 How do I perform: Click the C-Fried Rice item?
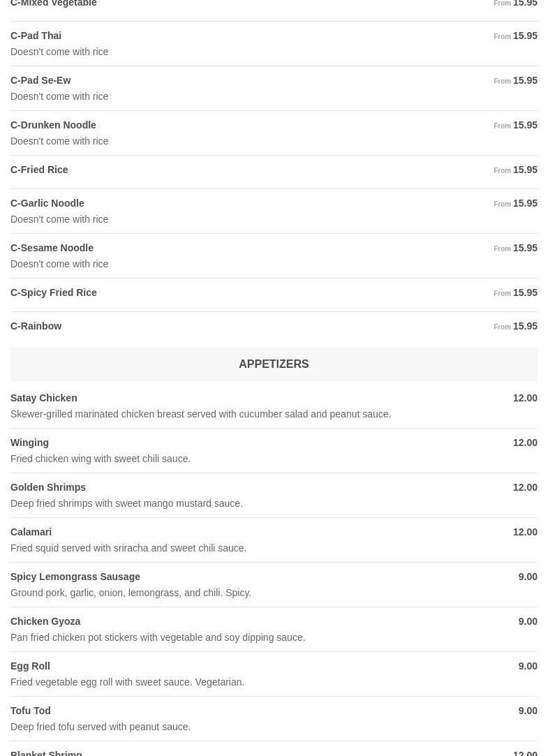pyautogui.click(x=39, y=170)
